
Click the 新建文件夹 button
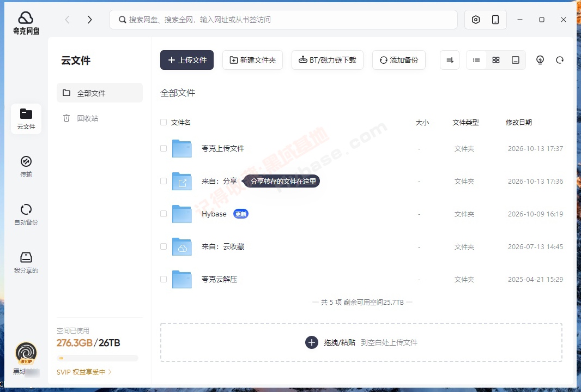pos(252,60)
